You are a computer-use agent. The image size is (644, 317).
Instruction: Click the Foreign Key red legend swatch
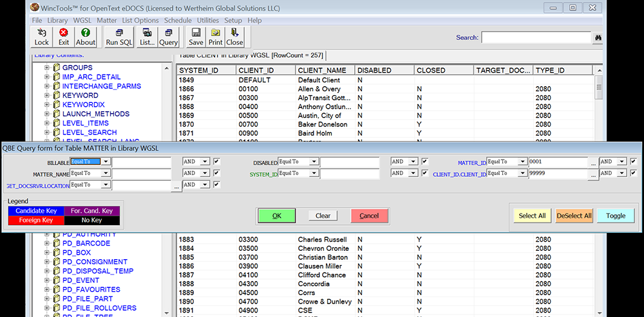pos(36,220)
